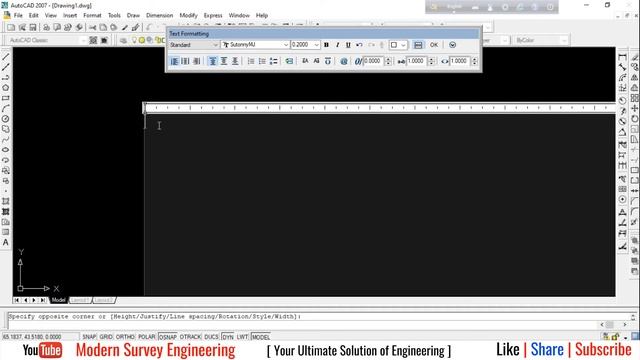Set bottom vertical text alignment
The image size is (640, 360).
click(x=235, y=61)
